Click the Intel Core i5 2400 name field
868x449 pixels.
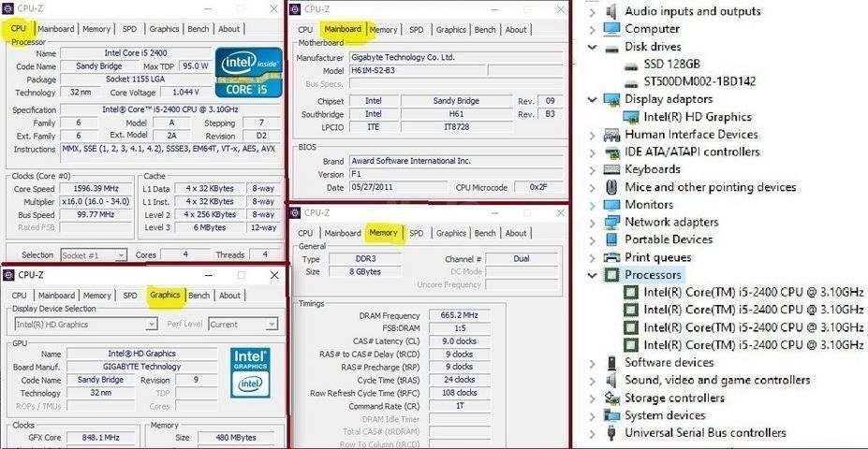coord(136,53)
